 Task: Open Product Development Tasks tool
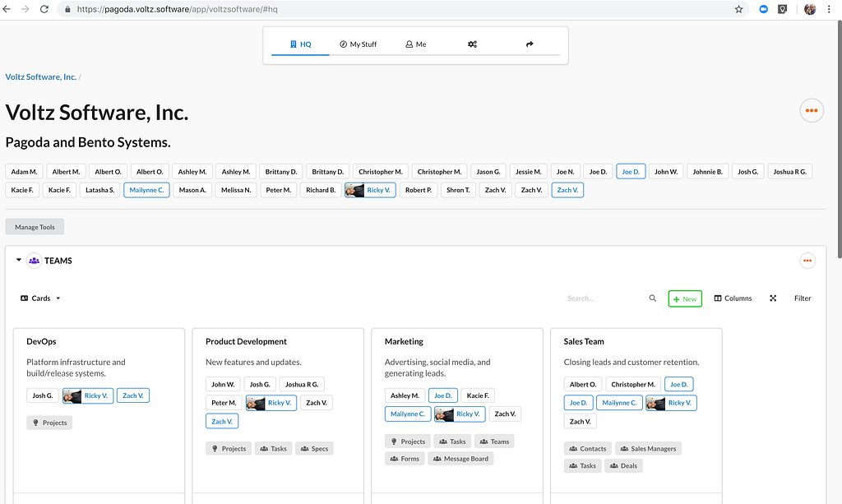tap(273, 449)
